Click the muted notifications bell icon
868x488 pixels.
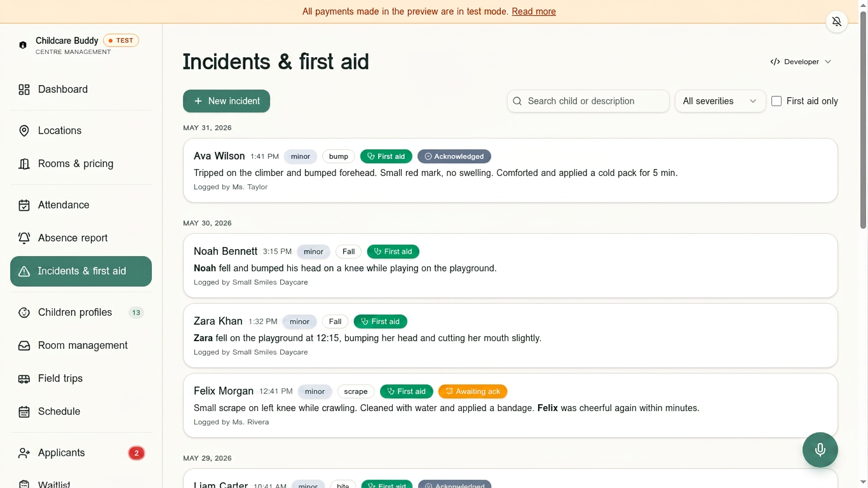[x=837, y=22]
